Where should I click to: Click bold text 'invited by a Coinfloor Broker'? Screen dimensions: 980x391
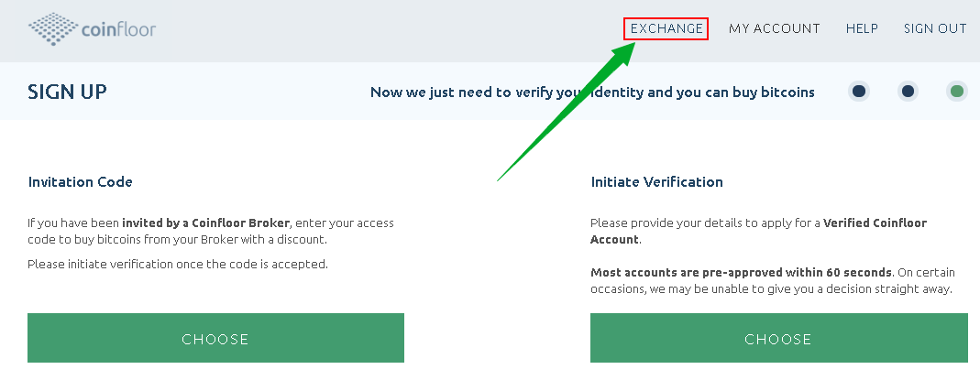[x=205, y=223]
